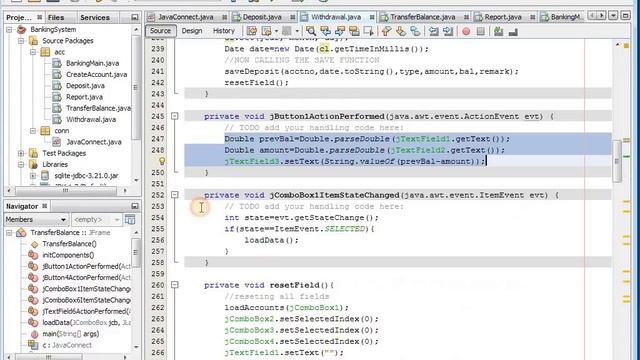This screenshot has height=360, width=640.
Task: Collapse the conn package node
Action: tap(33, 131)
